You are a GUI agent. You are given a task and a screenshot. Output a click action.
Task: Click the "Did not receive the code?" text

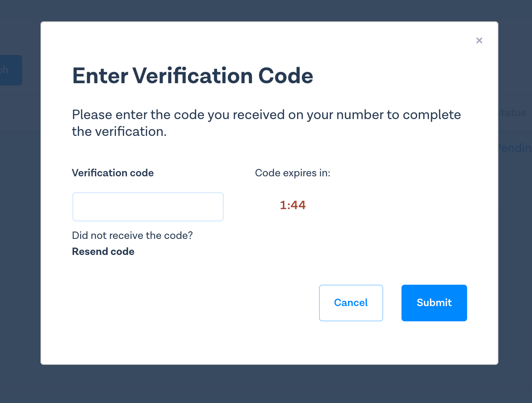click(x=132, y=235)
